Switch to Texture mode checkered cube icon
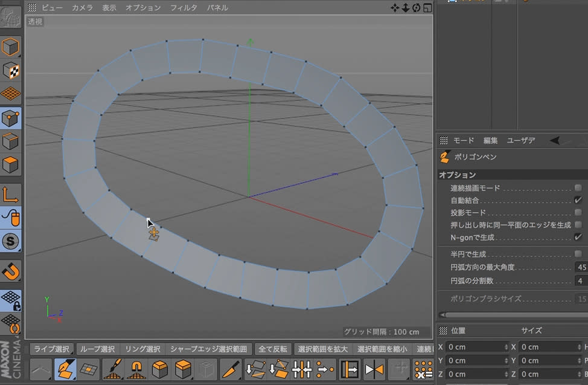Viewport: 588px width, 385px height. pyautogui.click(x=11, y=71)
